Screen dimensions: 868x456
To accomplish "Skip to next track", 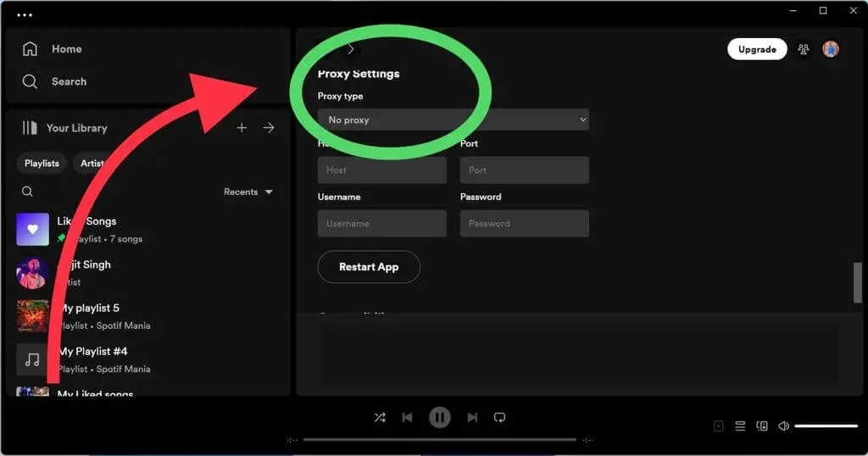I will pyautogui.click(x=471, y=417).
